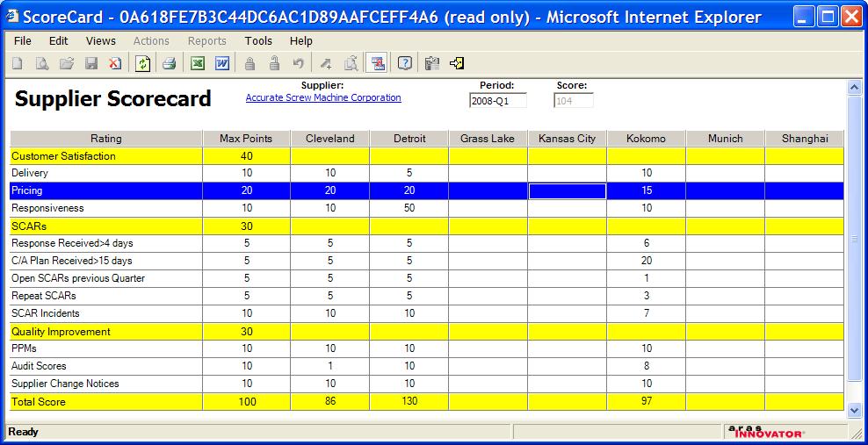Image resolution: width=868 pixels, height=445 pixels.
Task: Click the Save floppy disk icon
Action: (90, 63)
